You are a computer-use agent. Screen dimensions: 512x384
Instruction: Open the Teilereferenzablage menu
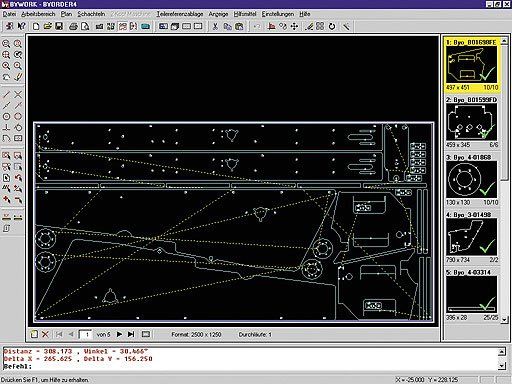click(180, 14)
